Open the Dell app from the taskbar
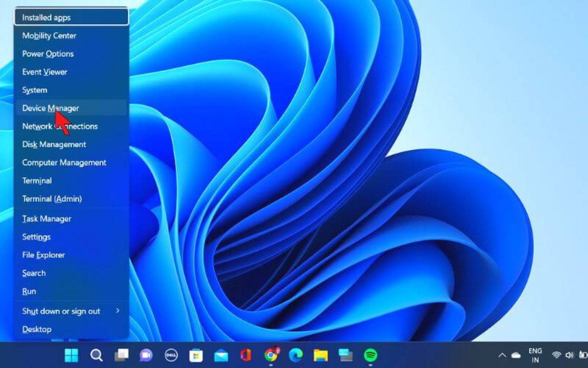This screenshot has width=588, height=368. (x=171, y=355)
